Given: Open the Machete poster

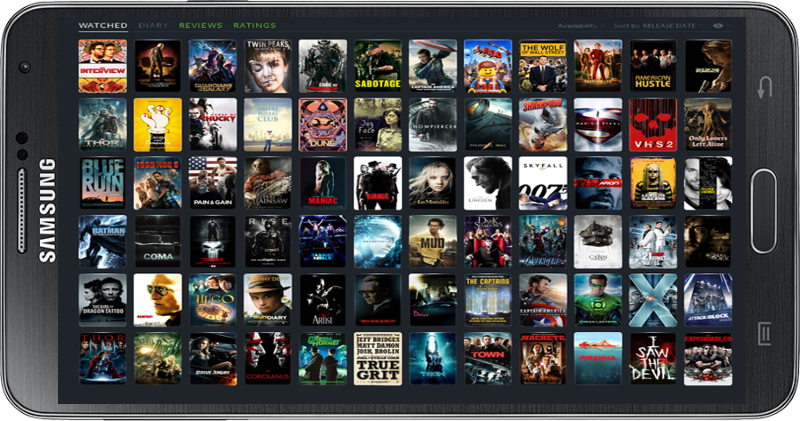Looking at the screenshot, I should [543, 359].
